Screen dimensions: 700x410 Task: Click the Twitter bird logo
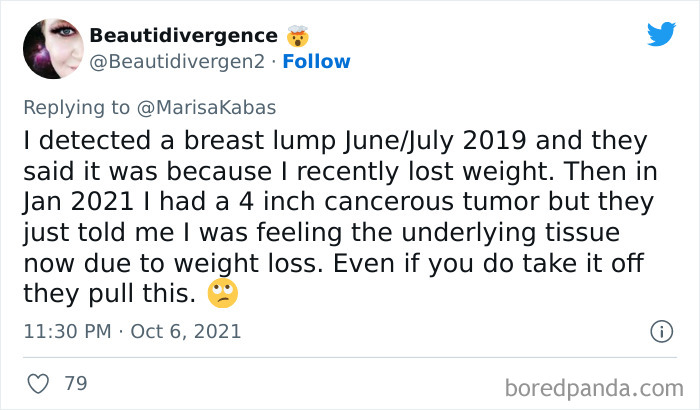tap(661, 33)
